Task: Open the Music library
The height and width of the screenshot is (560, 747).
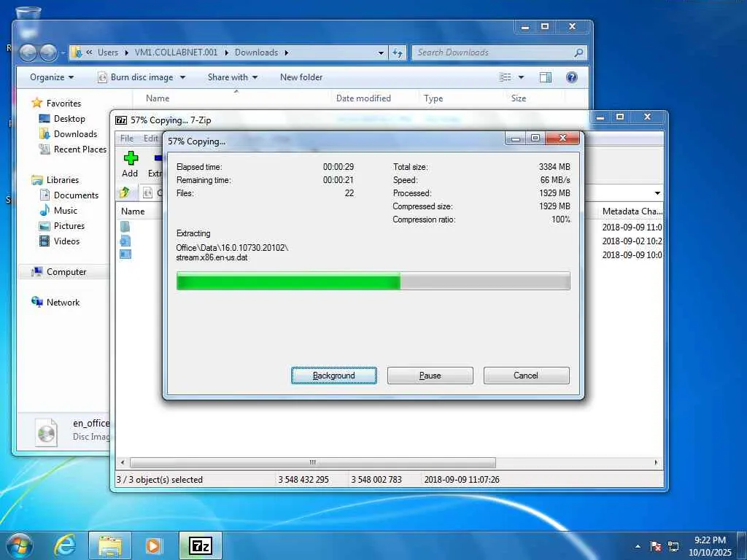Action: [x=65, y=210]
